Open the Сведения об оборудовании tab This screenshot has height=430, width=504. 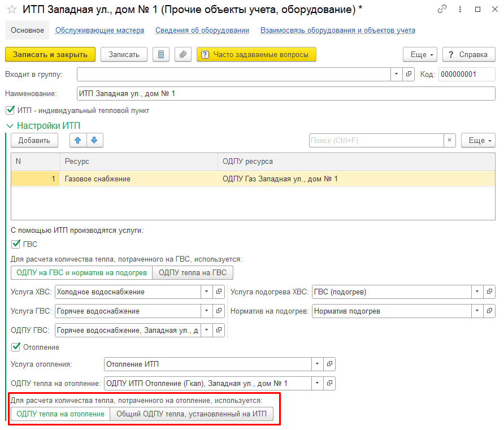click(x=202, y=30)
